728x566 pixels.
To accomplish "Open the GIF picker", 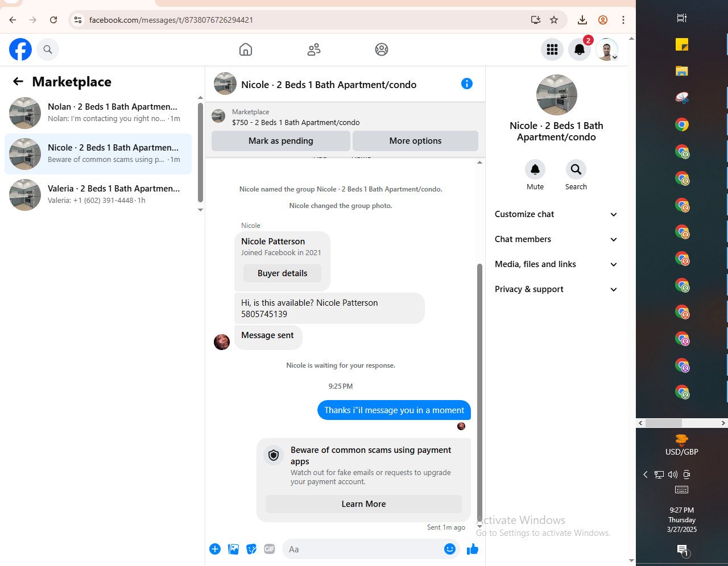I will coord(270,549).
